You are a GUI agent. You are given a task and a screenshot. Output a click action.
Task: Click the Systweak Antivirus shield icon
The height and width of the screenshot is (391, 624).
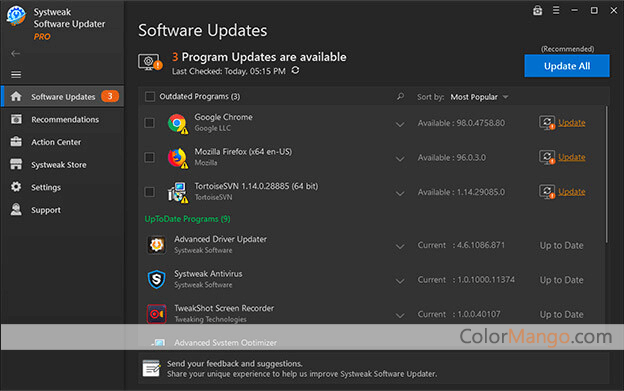click(x=156, y=279)
